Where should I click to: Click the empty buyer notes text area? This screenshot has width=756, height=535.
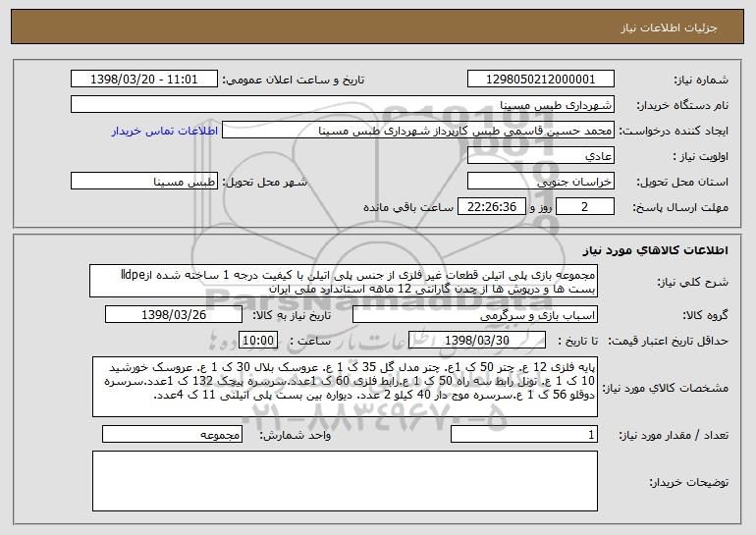345,481
